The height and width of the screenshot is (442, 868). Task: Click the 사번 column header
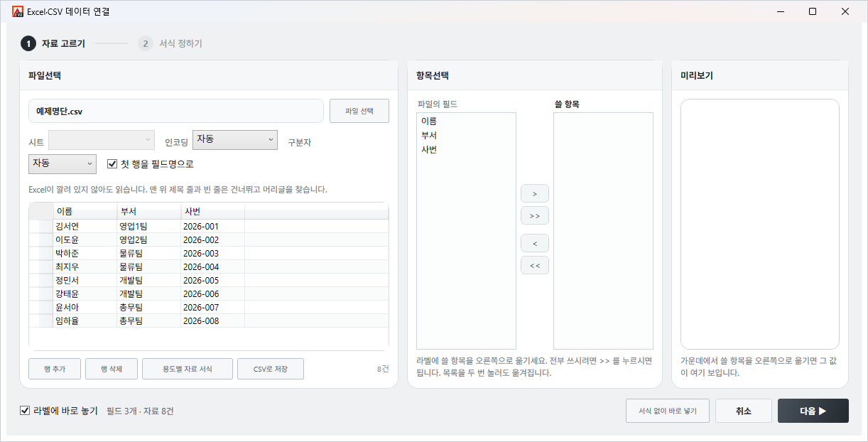tap(213, 211)
